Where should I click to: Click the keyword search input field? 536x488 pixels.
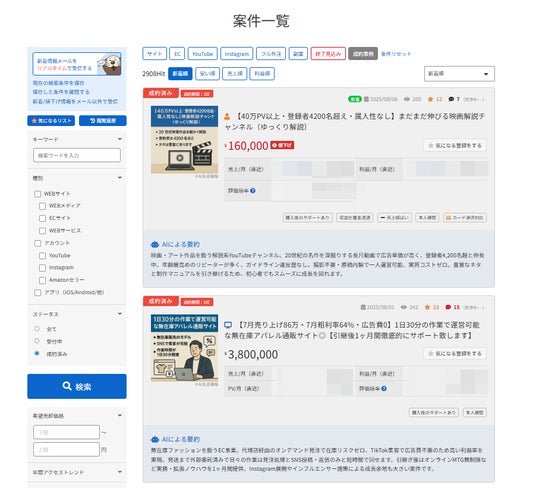coord(77,155)
